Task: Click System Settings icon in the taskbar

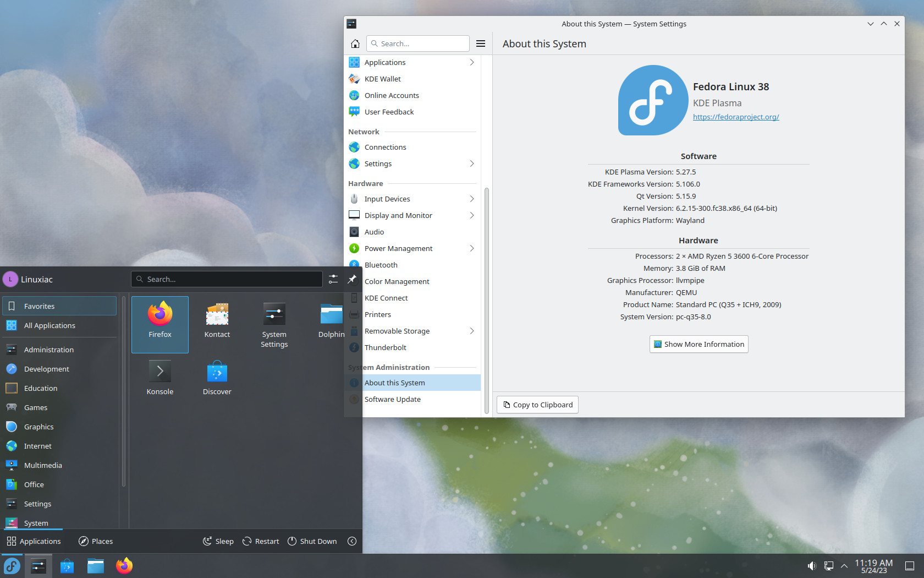Action: 38,566
